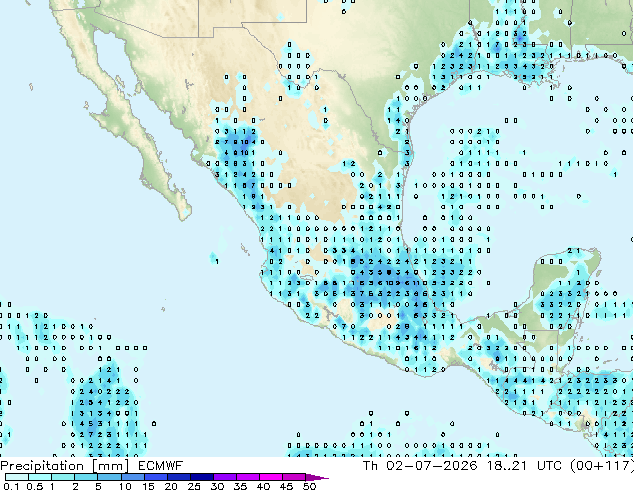Click the '0.5' legend value

coord(34,486)
